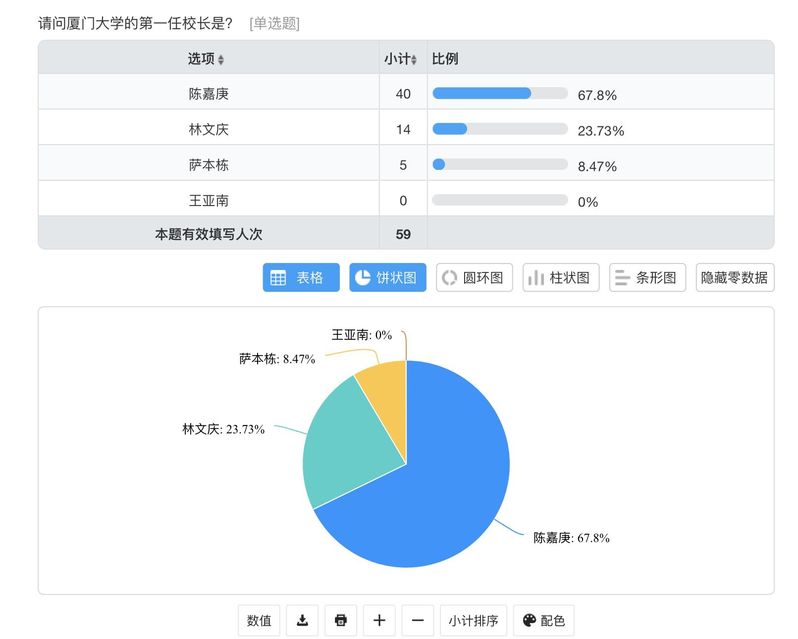Sort by the 小计 column arrows

[x=413, y=60]
